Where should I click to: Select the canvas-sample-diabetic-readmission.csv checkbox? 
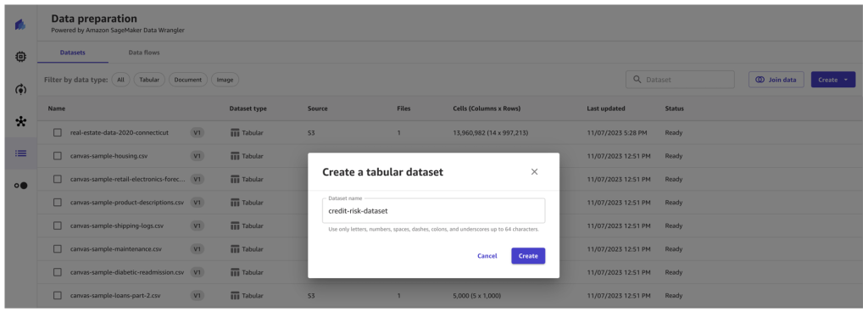[58, 272]
